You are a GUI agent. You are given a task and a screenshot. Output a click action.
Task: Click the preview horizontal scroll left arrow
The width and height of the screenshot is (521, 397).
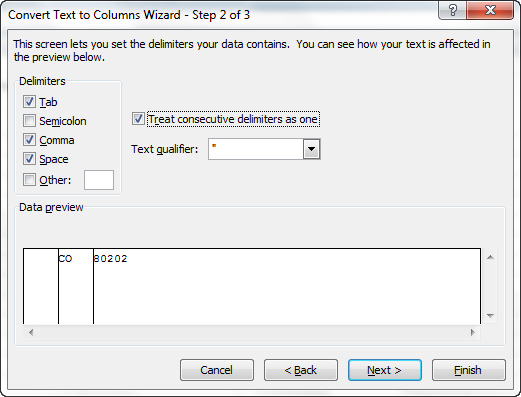click(x=31, y=332)
